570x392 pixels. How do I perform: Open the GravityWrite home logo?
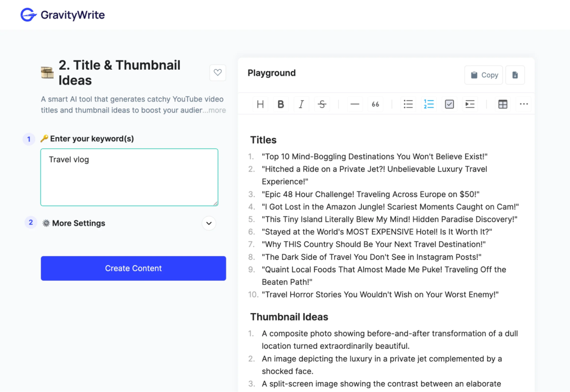coord(62,14)
